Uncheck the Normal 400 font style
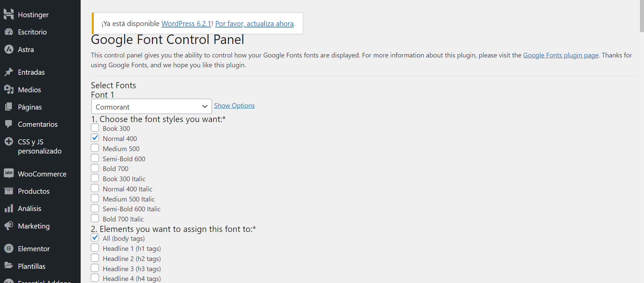This screenshot has width=644, height=283. pyautogui.click(x=95, y=138)
